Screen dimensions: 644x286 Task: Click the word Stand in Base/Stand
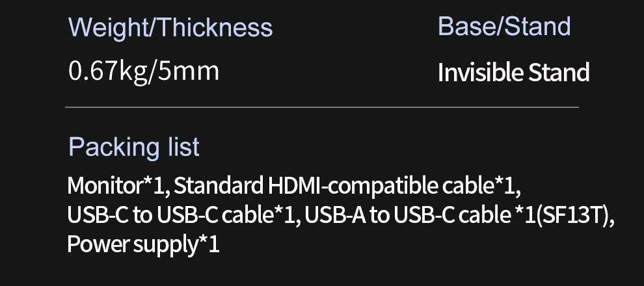coord(537,26)
